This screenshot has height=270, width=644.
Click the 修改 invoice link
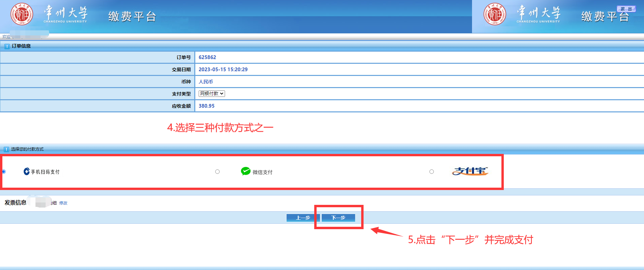tap(63, 203)
